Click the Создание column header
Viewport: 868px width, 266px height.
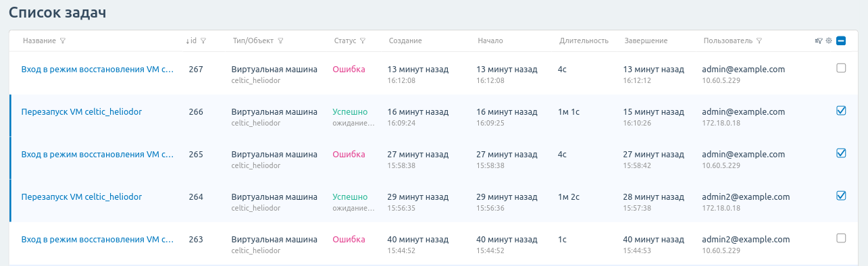coord(405,41)
